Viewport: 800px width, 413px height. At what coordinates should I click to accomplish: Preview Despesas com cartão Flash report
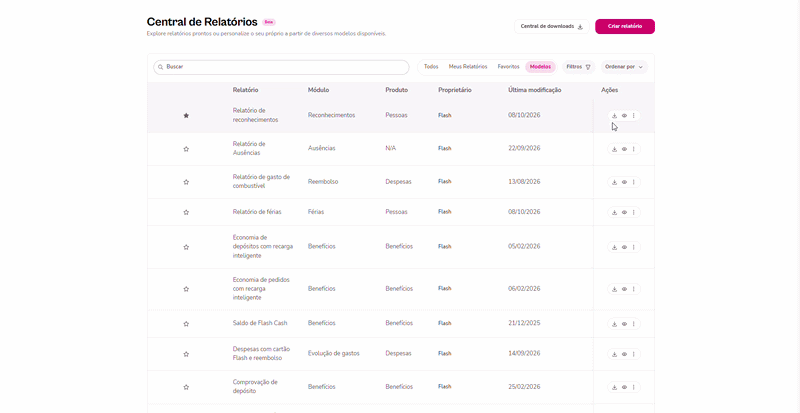(624, 354)
